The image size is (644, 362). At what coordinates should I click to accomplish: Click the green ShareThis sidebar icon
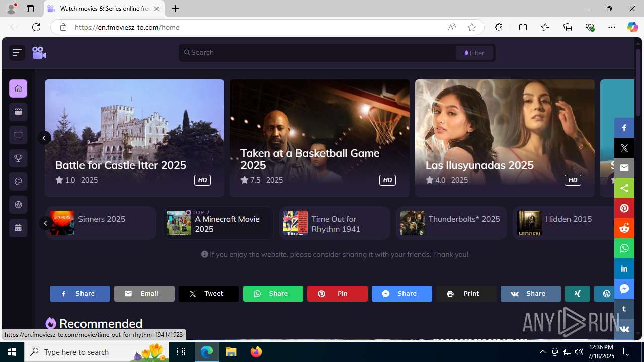pyautogui.click(x=624, y=188)
